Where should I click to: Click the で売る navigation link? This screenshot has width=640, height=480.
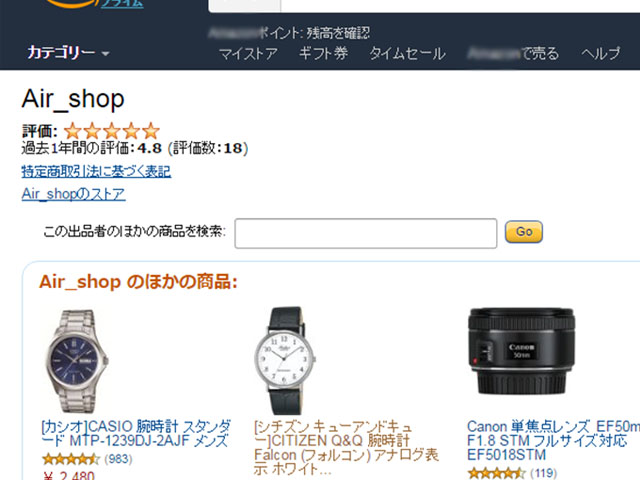(x=513, y=53)
